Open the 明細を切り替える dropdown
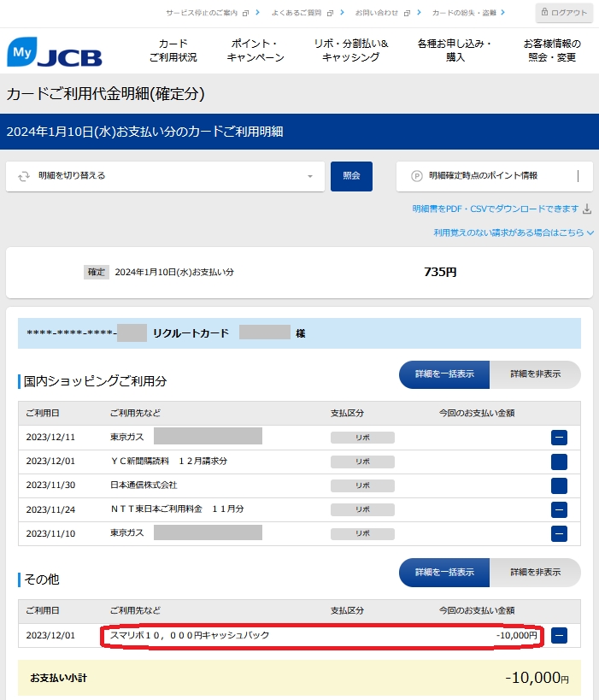The image size is (599, 700). coord(165,176)
